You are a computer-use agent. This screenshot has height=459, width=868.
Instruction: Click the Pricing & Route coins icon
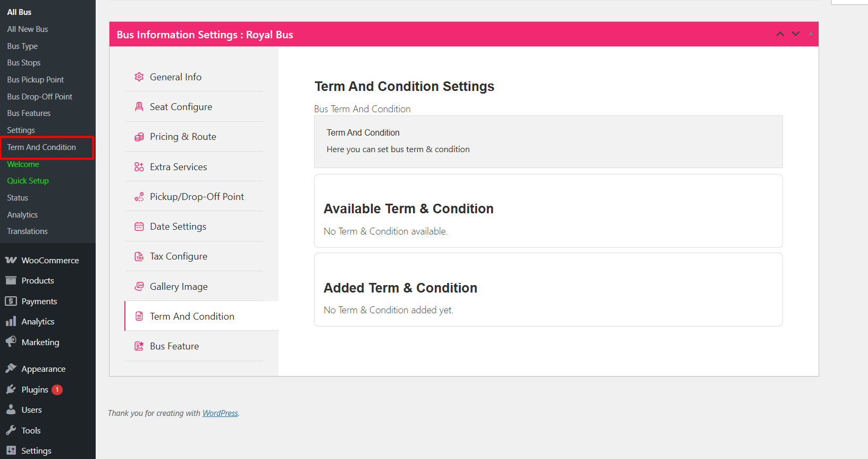139,137
